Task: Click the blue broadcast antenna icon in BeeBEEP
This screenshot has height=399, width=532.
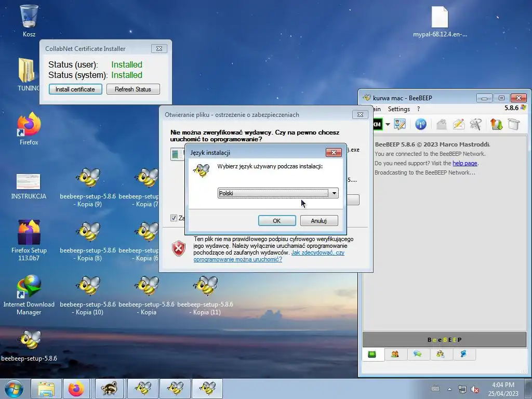Action: (x=421, y=124)
